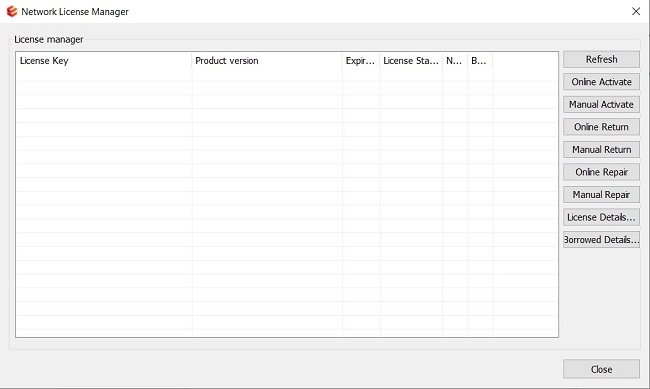
Task: Click the License Sta... column header
Action: pyautogui.click(x=411, y=61)
